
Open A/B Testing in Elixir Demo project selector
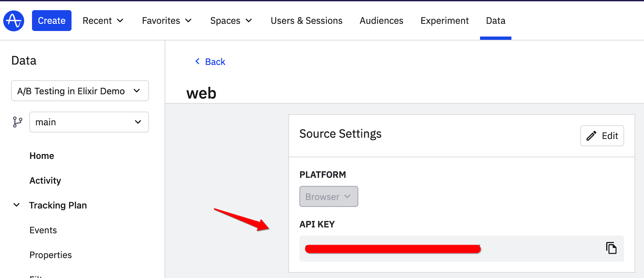(80, 91)
